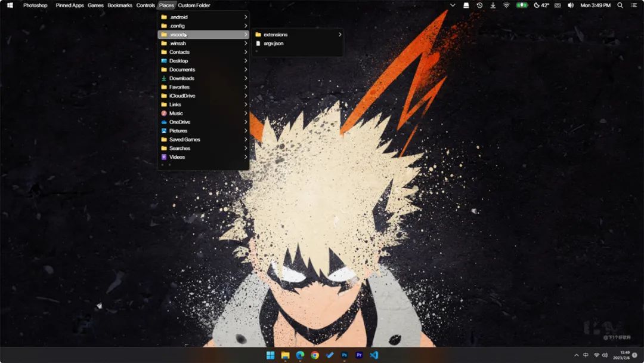Click the keyboard input icon in the top bar

pos(558,5)
